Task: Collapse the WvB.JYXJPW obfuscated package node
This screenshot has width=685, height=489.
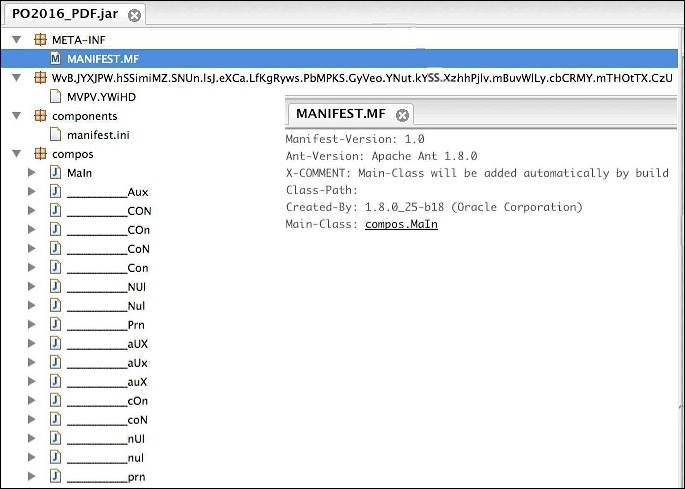Action: [17, 78]
